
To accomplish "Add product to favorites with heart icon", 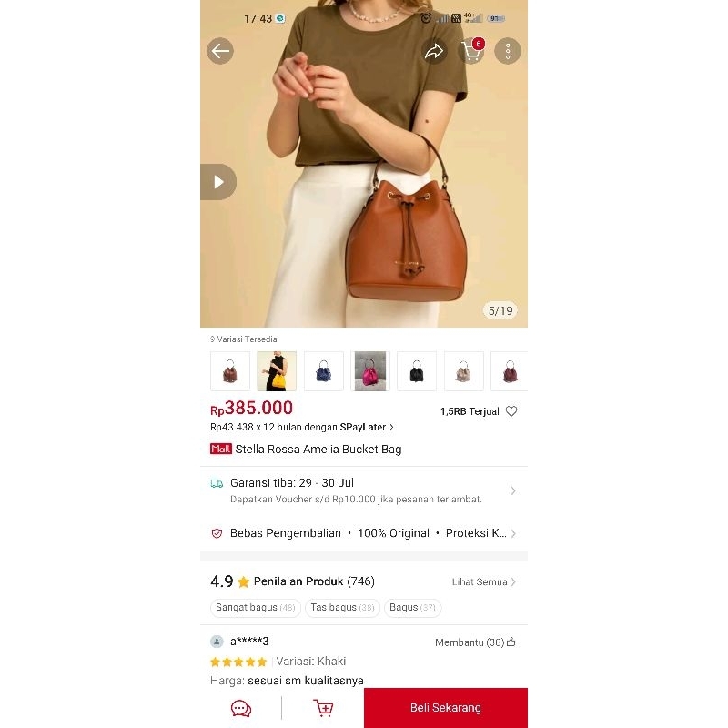I will pyautogui.click(x=511, y=411).
